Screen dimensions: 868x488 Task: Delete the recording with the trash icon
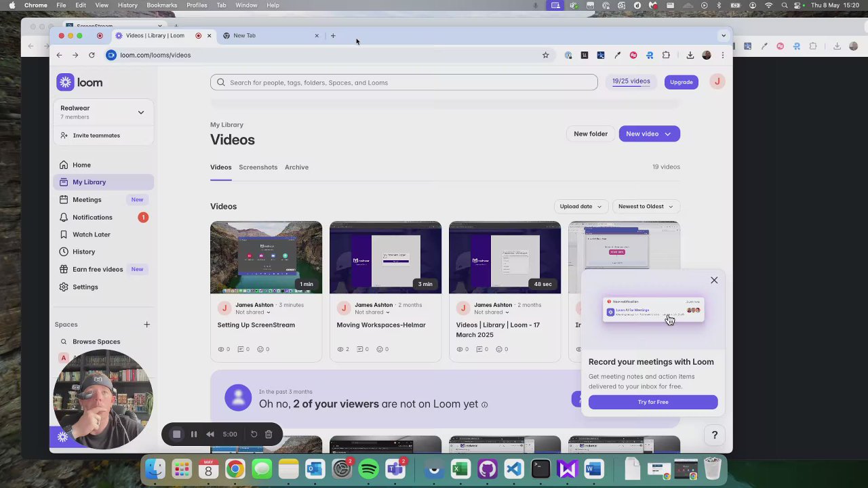pyautogui.click(x=269, y=434)
